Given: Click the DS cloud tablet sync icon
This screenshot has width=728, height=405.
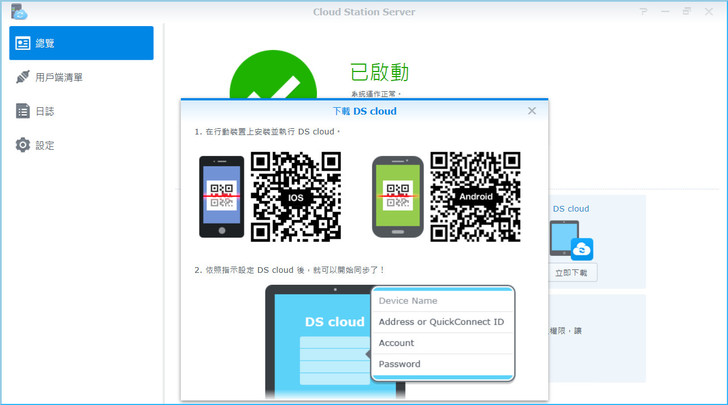Looking at the screenshot, I should point(571,240).
